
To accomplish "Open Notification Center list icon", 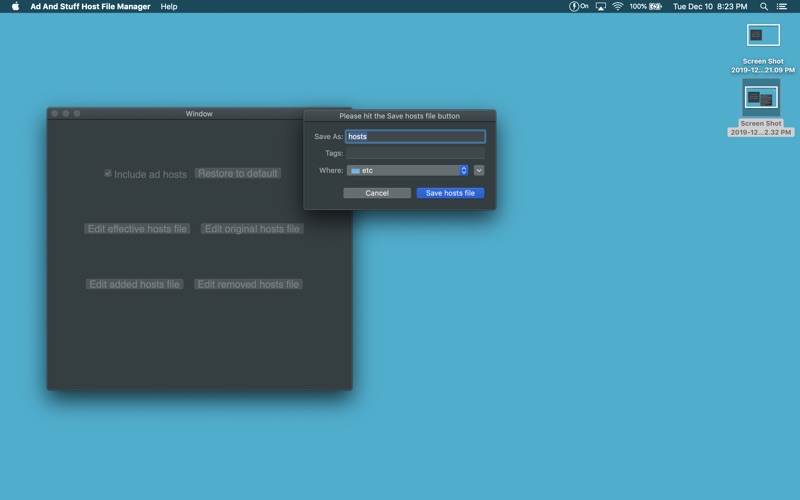I will 782,7.
